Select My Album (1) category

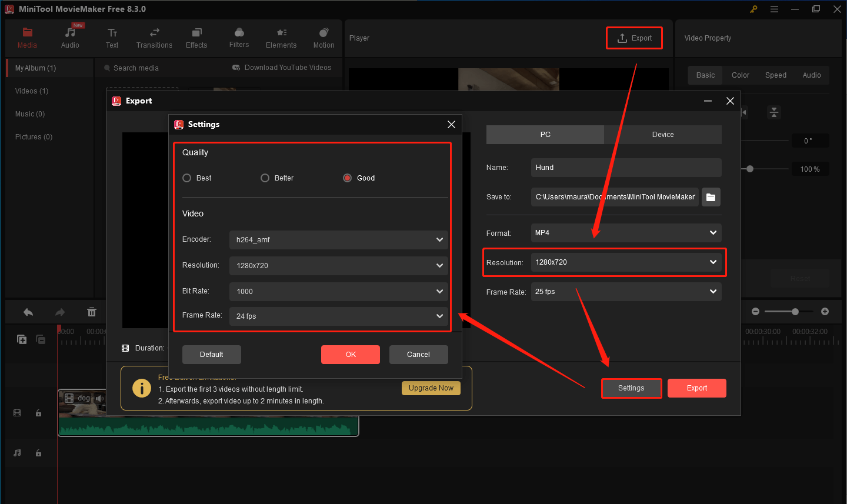pyautogui.click(x=51, y=68)
